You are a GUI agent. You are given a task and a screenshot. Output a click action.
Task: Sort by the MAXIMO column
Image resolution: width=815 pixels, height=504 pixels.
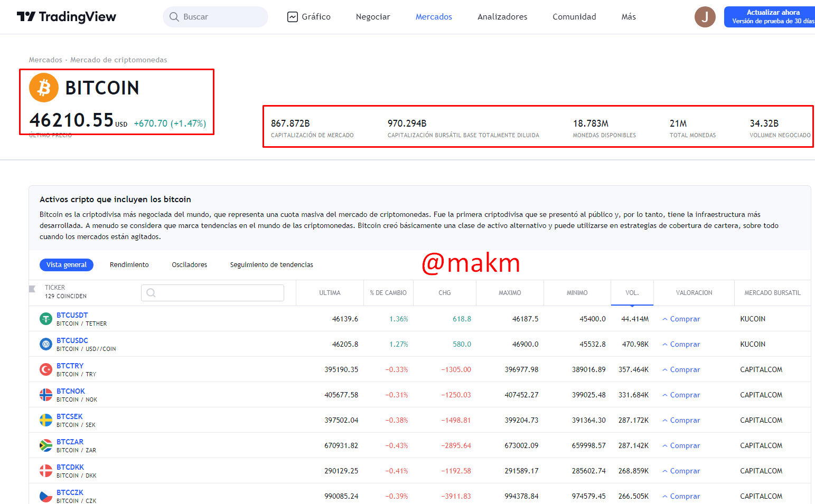click(x=510, y=293)
